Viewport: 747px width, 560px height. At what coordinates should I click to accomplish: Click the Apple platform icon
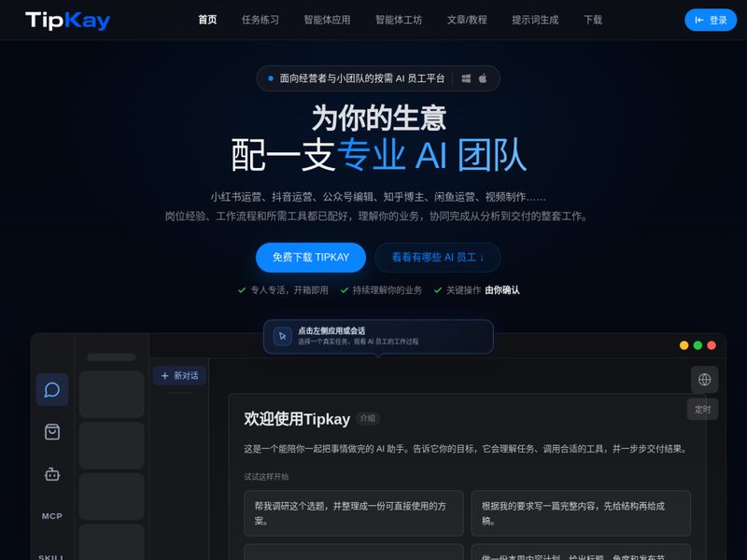click(x=483, y=78)
